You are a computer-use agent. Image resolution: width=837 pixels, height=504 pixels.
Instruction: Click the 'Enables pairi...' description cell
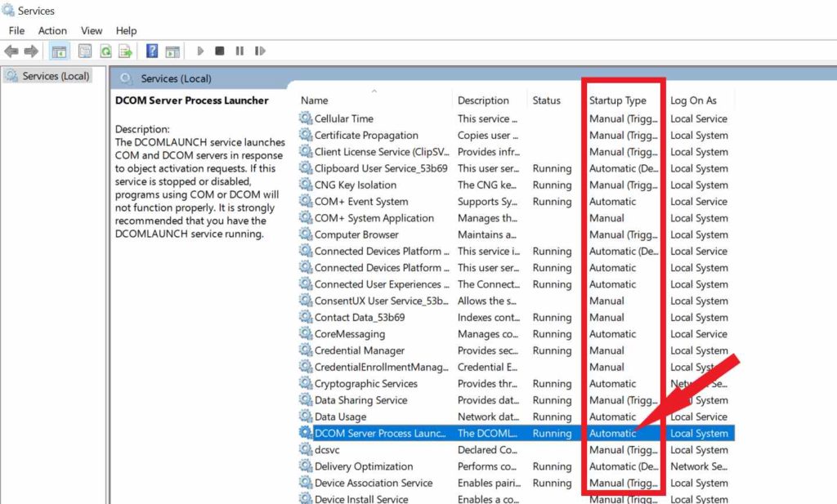(x=489, y=483)
